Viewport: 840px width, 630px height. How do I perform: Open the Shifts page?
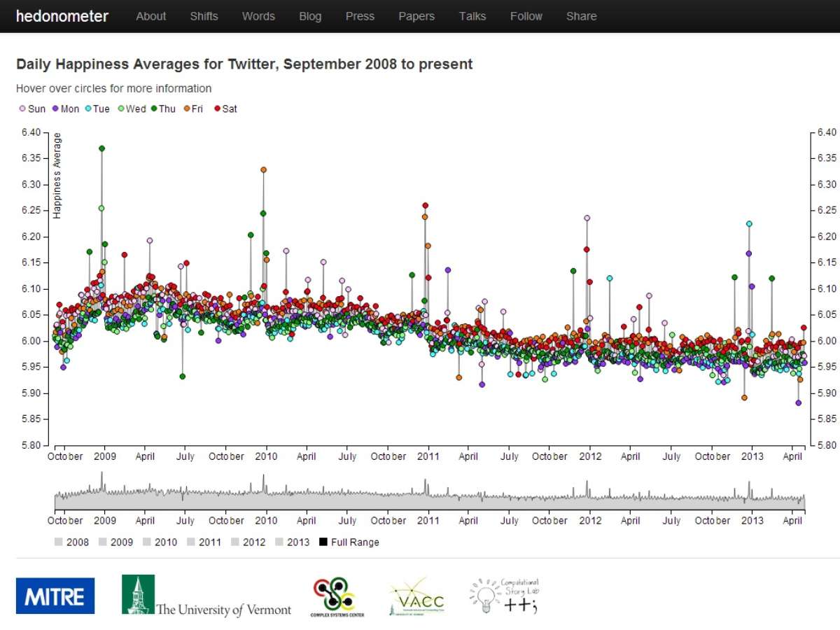(204, 16)
